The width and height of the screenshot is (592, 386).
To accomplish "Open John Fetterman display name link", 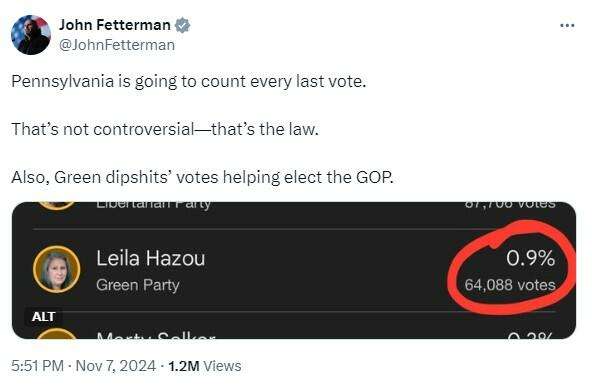I will click(x=114, y=25).
